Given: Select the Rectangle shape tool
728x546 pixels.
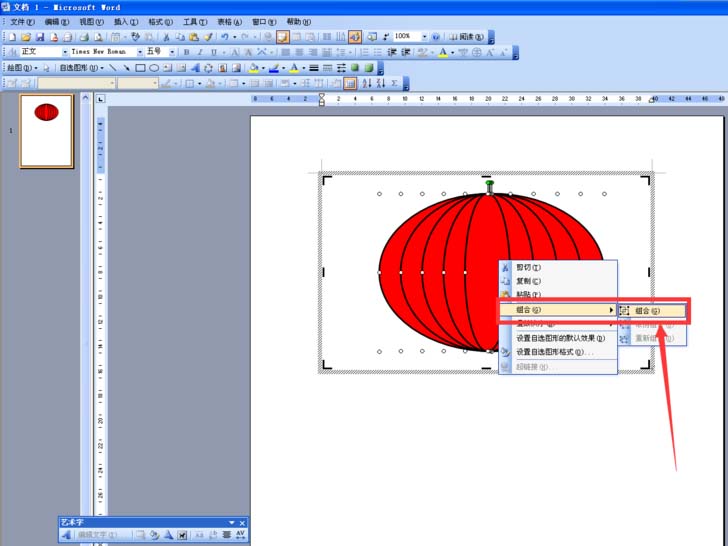Looking at the screenshot, I should [140, 68].
